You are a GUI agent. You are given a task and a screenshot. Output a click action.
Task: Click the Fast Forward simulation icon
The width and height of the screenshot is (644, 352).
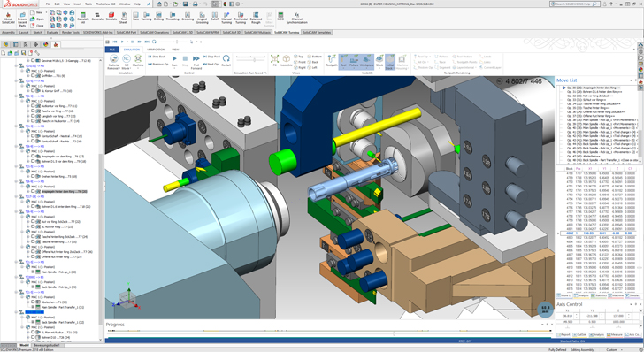click(x=195, y=62)
